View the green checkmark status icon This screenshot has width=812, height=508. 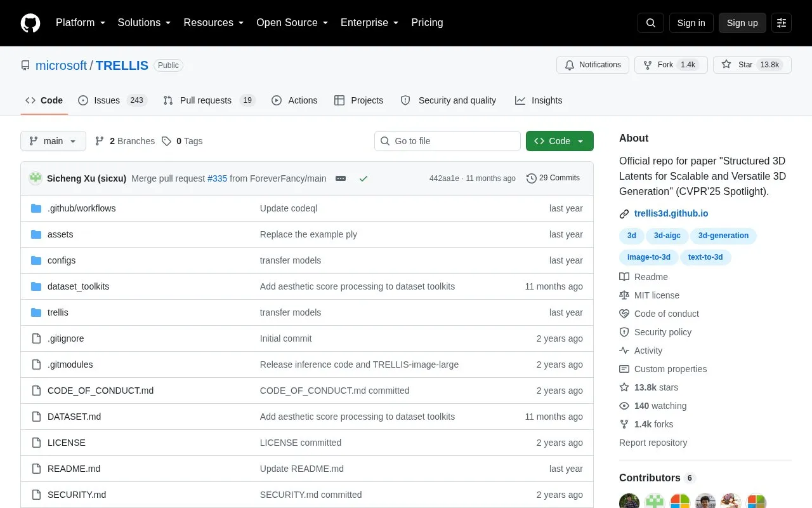point(363,178)
